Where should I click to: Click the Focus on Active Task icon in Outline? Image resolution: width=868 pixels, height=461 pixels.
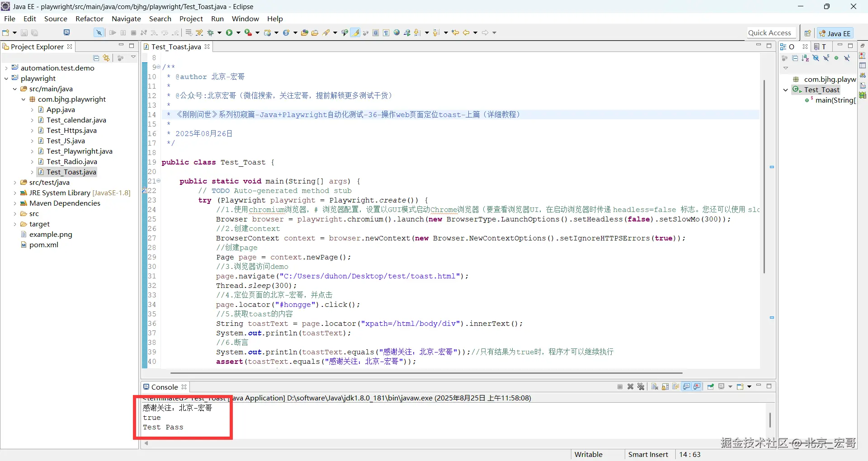[784, 58]
